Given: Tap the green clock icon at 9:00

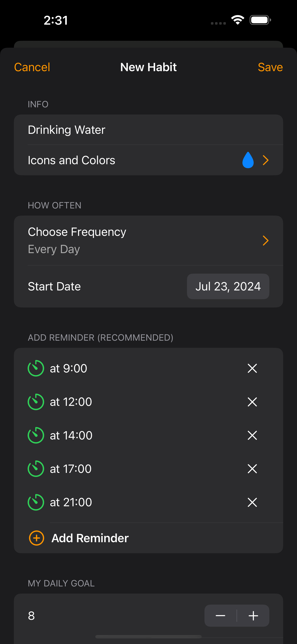Looking at the screenshot, I should click(x=36, y=368).
